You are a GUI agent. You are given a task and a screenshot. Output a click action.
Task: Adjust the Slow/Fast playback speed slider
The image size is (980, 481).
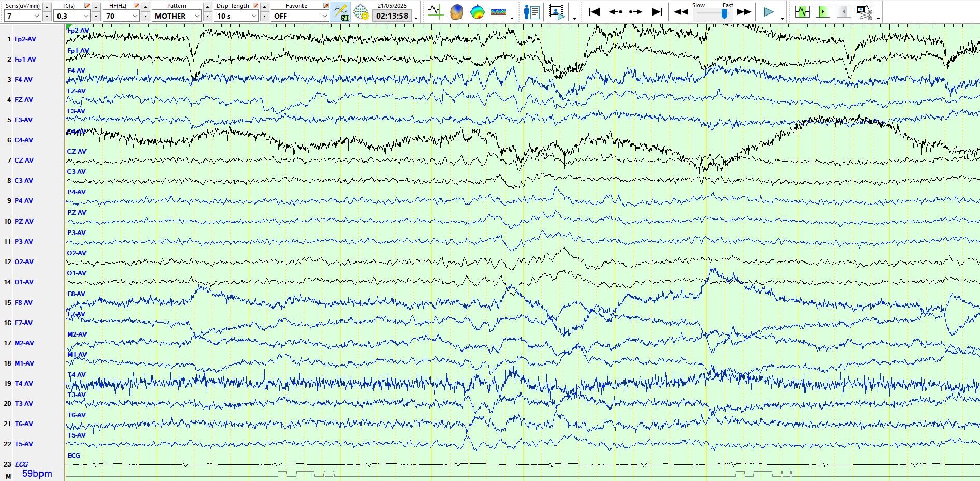712,14
